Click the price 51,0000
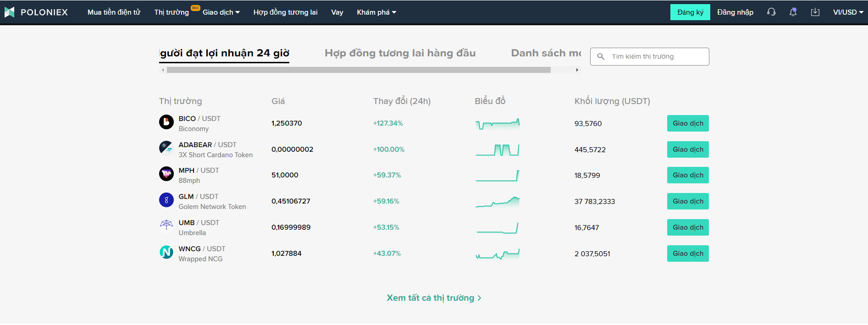This screenshot has height=325, width=868. click(x=285, y=175)
